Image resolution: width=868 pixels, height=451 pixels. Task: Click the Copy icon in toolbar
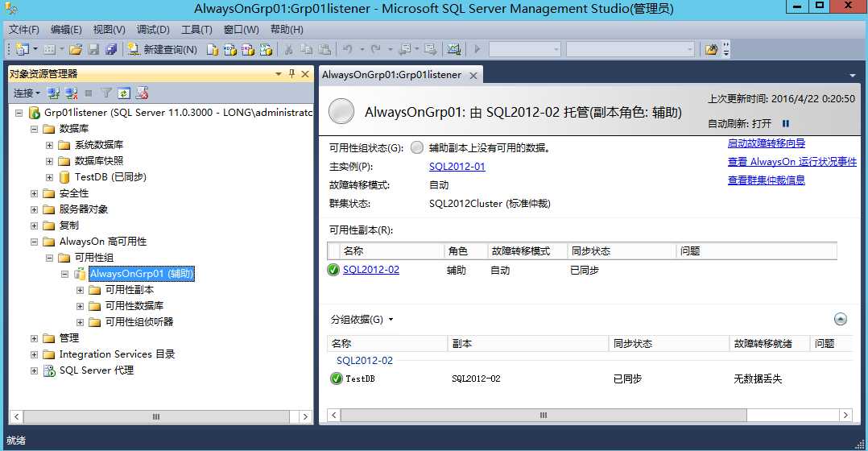pos(306,49)
